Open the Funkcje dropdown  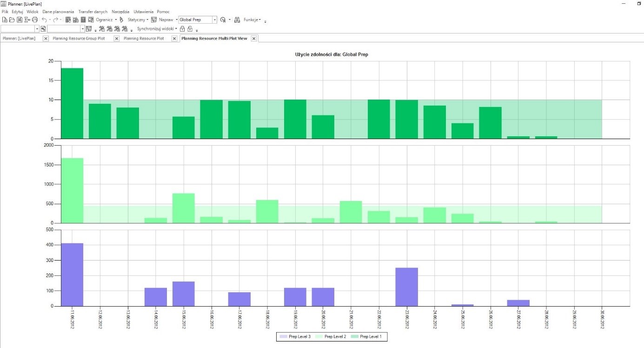(x=252, y=20)
